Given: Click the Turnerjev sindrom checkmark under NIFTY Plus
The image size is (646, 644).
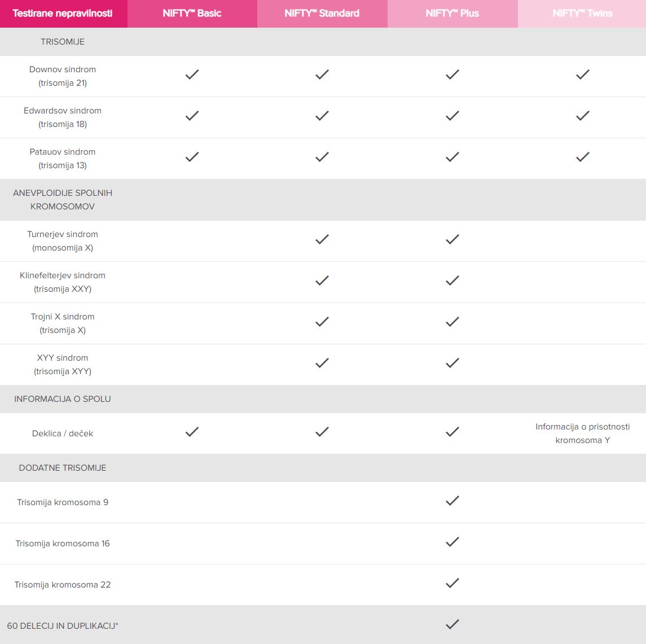Looking at the screenshot, I should pos(452,239).
